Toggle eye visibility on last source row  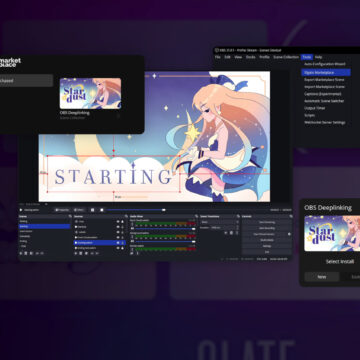(x=118, y=248)
